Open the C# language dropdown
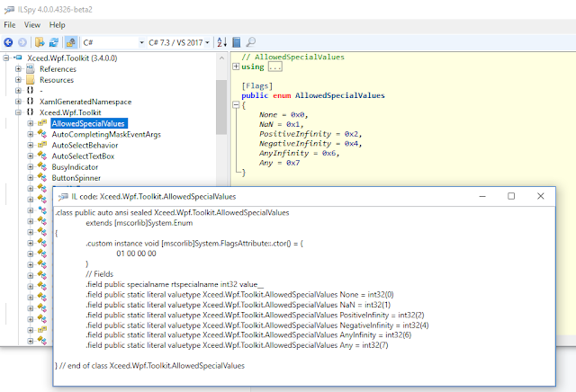Screen dimensions: 576x392 coord(113,43)
